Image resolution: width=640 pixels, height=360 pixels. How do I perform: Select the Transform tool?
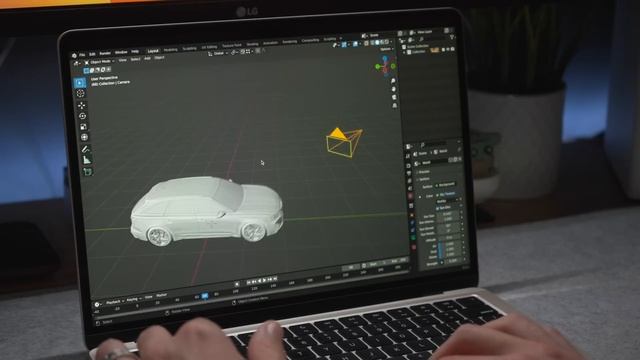click(84, 137)
